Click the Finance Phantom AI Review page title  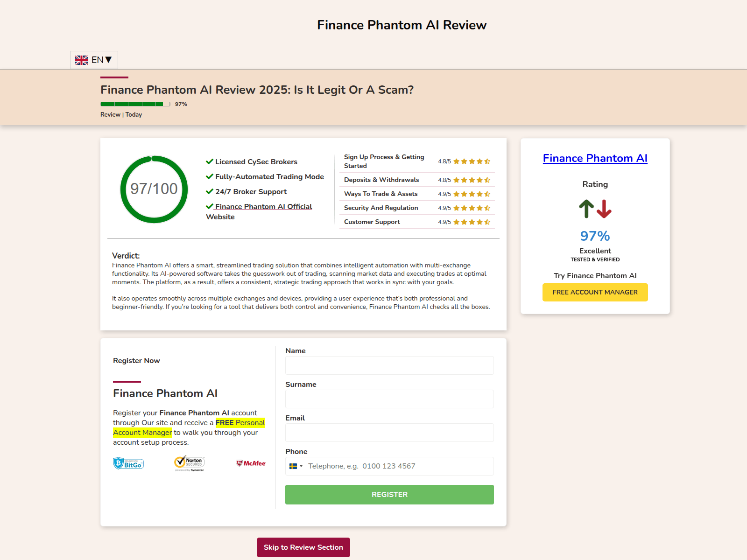[402, 25]
